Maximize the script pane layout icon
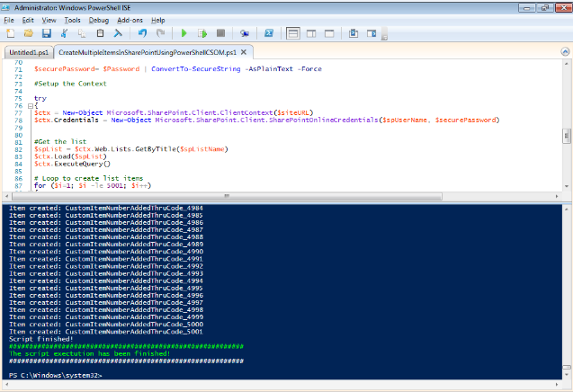Screen dimensions: 573x392 (329, 33)
